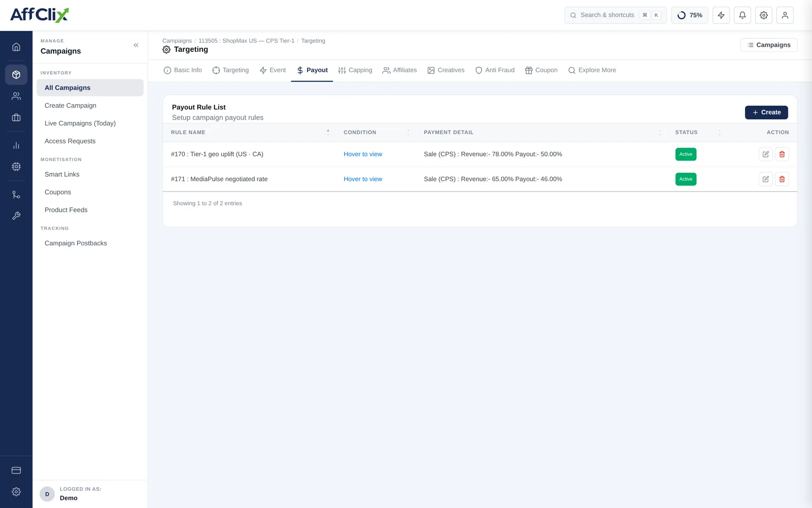Open the reports bar chart rail icon
This screenshot has height=508, width=812.
(x=16, y=145)
